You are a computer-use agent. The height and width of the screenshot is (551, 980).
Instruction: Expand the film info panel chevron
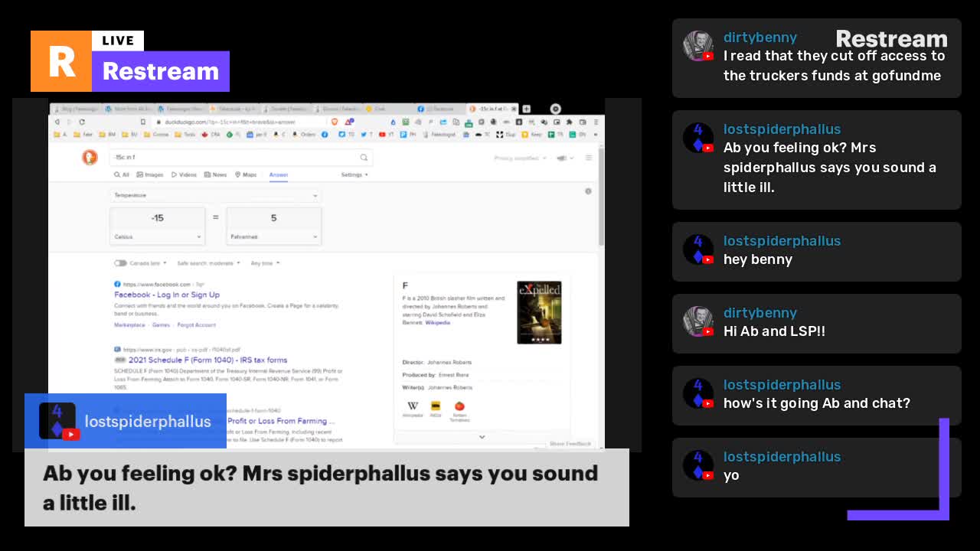pos(482,437)
